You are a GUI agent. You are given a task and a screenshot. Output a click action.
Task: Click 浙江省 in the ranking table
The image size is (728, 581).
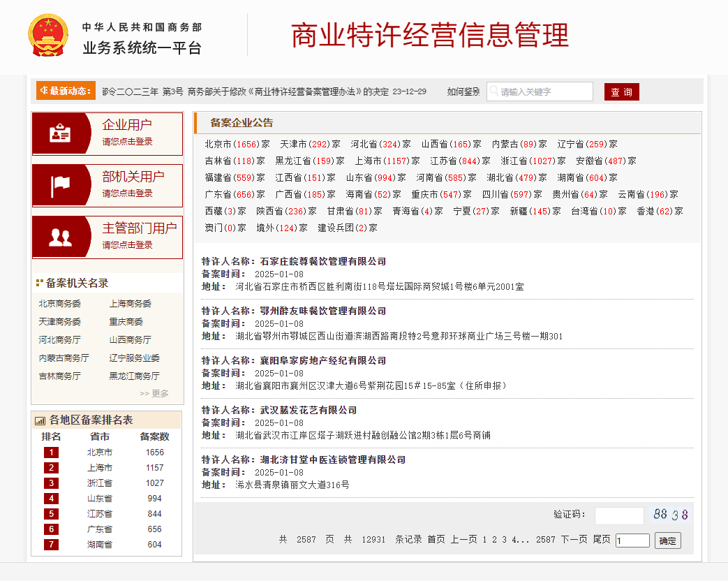click(100, 483)
